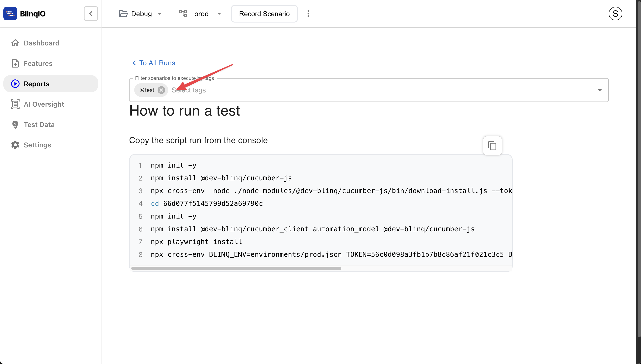Open the three-dot more options menu
The height and width of the screenshot is (364, 641).
tap(308, 14)
